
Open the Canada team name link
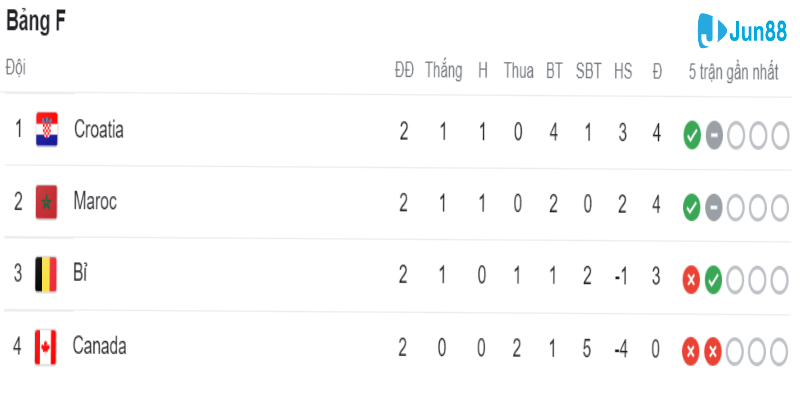(x=99, y=347)
